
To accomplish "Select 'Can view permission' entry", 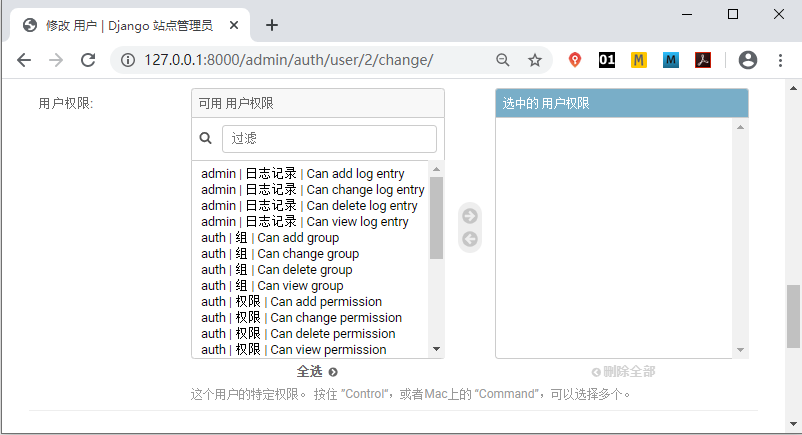I will click(x=310, y=350).
